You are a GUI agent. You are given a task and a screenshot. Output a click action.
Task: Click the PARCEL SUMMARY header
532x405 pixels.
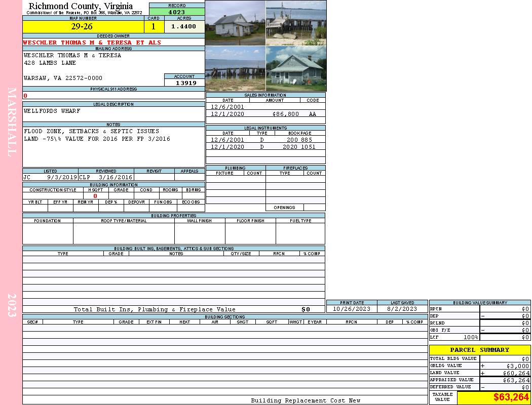pos(480,350)
